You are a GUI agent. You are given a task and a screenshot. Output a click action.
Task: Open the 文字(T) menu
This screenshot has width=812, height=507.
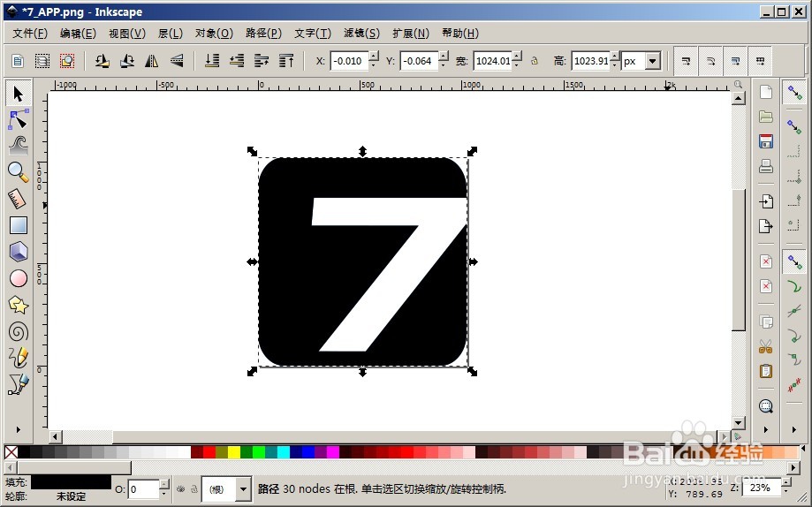[313, 34]
